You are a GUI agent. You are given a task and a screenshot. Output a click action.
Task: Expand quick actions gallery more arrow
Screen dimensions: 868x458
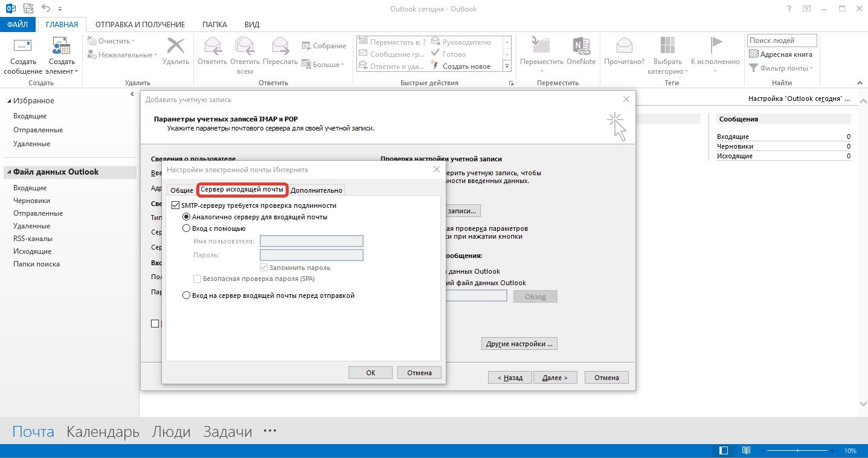point(507,66)
